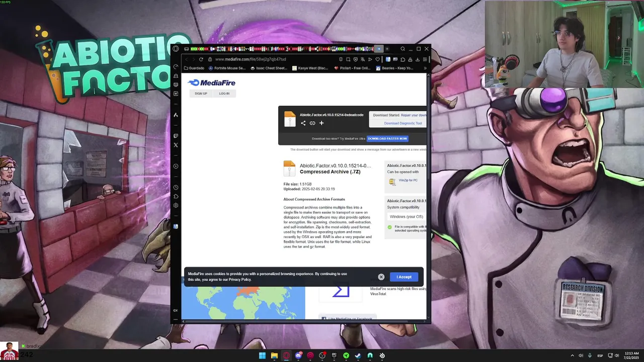Open a new browser tab
This screenshot has width=644, height=362.
[387, 49]
